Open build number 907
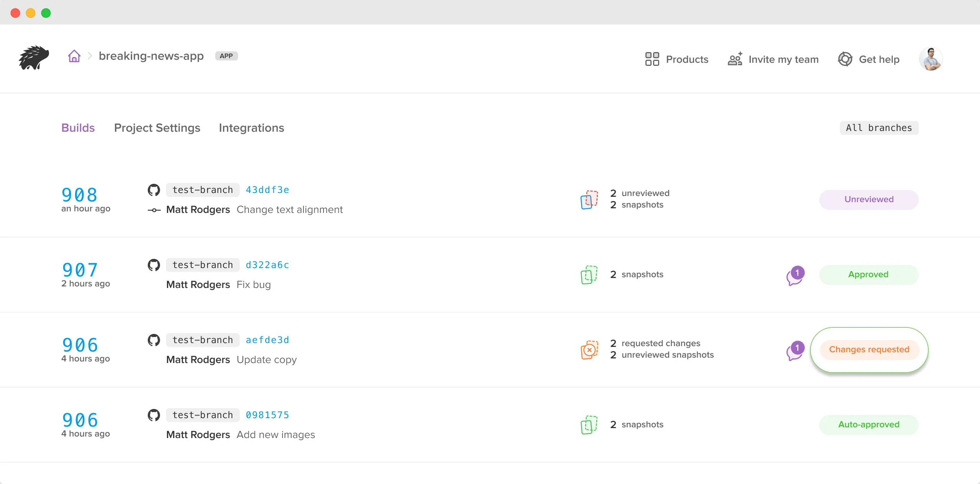This screenshot has width=980, height=484. pos(80,270)
